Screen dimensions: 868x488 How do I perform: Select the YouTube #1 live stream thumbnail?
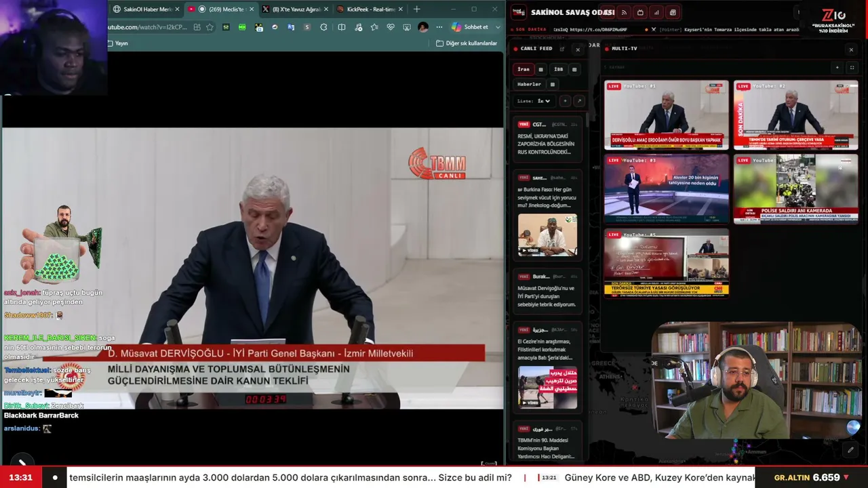coord(667,115)
